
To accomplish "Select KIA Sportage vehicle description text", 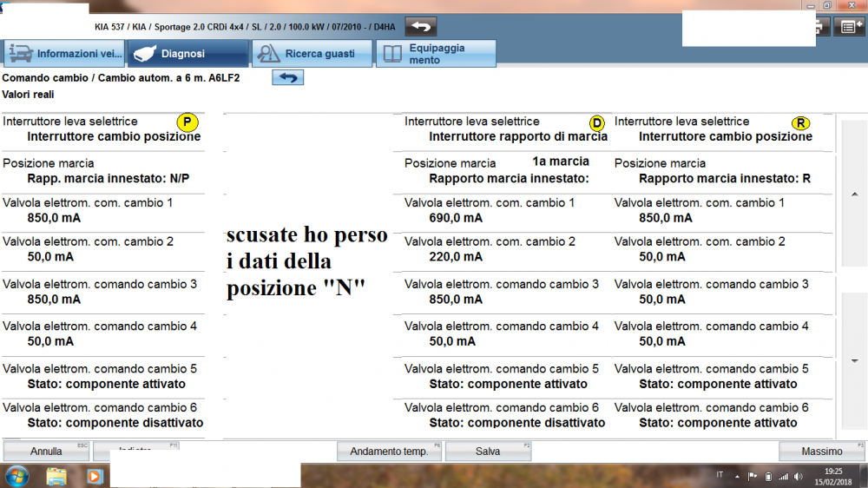I will pyautogui.click(x=245, y=27).
